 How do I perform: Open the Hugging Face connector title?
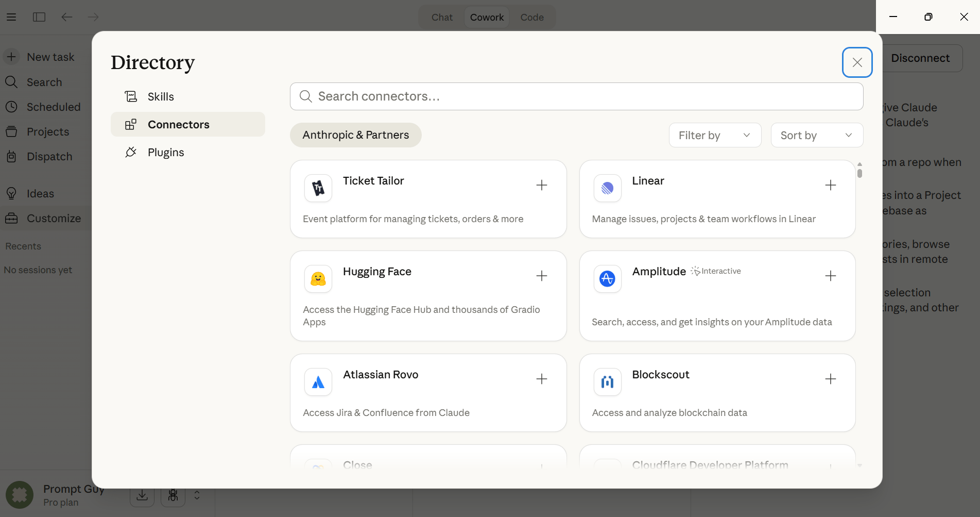point(377,272)
